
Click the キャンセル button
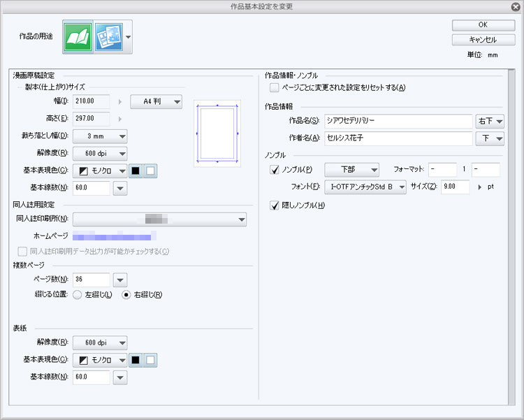click(483, 40)
